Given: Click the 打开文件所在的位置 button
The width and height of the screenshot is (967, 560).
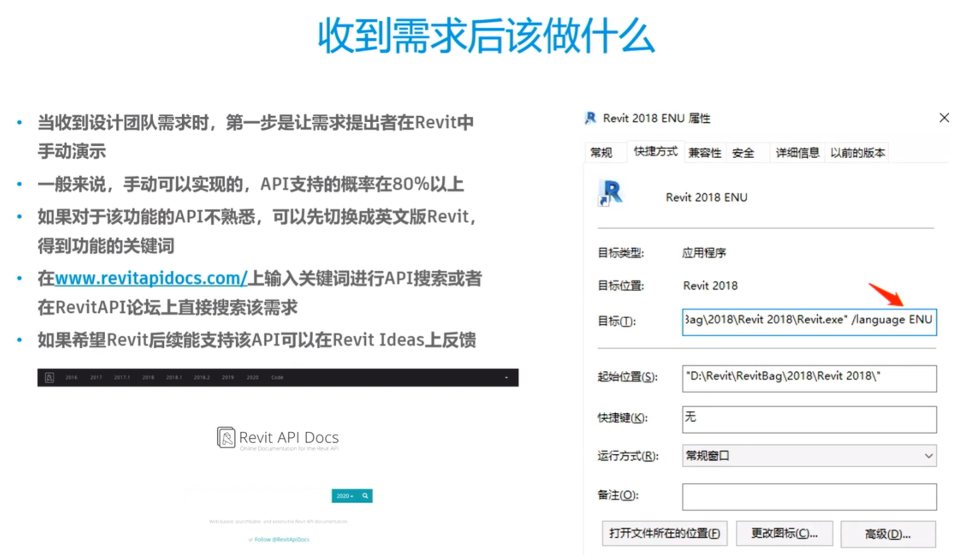Looking at the screenshot, I should (664, 533).
